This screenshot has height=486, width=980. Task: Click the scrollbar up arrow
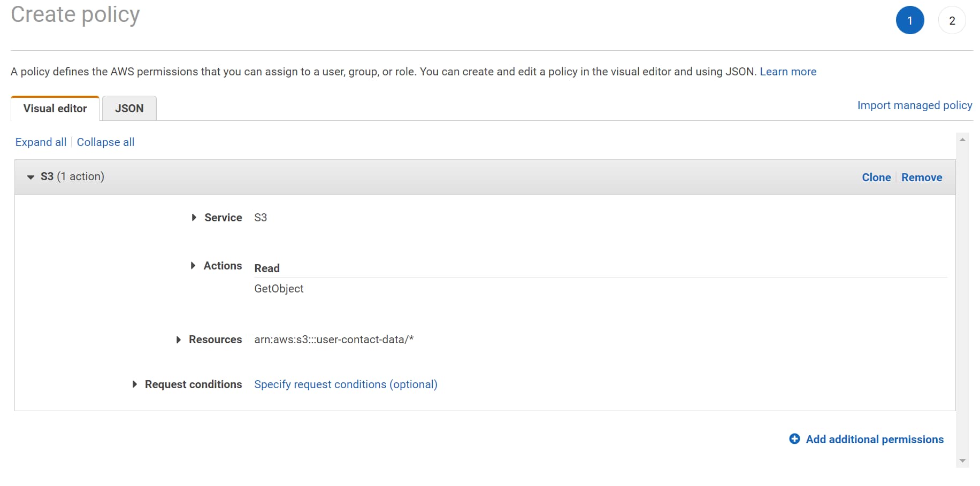962,140
